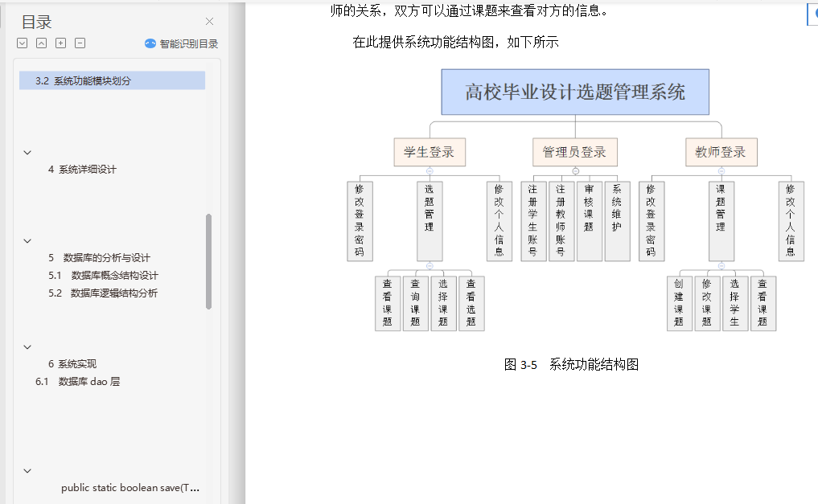Screen dimensions: 818x504
Task: Select the 学生登录 node in diagram
Action: (x=430, y=152)
